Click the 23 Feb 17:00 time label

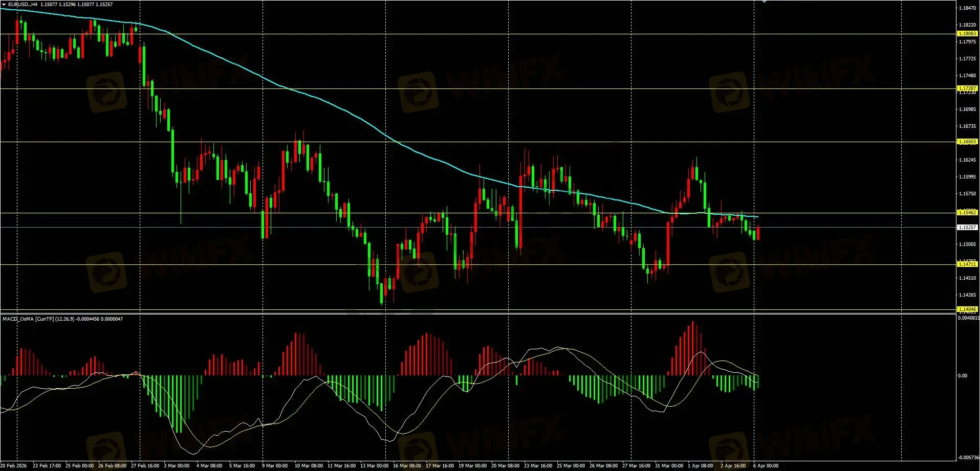click(x=47, y=466)
